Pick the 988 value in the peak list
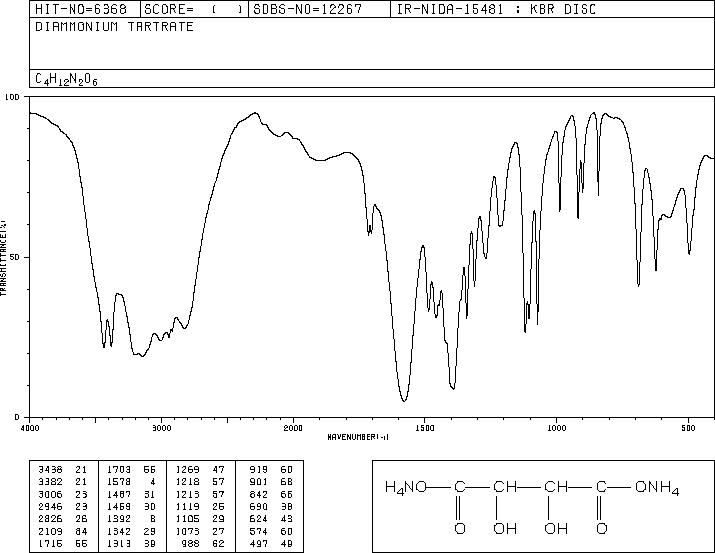This screenshot has width=715, height=553. (x=190, y=543)
